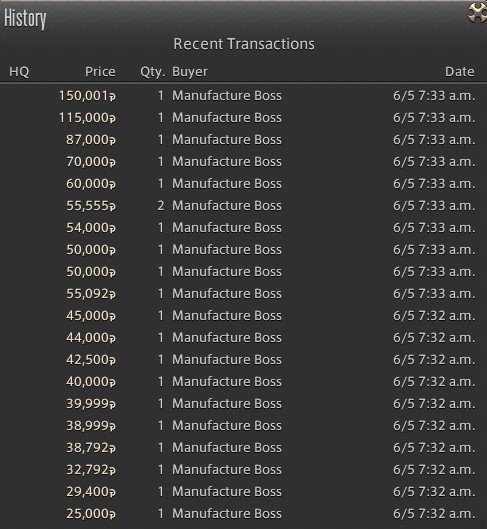Select the 55,092 gil transaction
The image size is (487, 529).
pyautogui.click(x=244, y=294)
